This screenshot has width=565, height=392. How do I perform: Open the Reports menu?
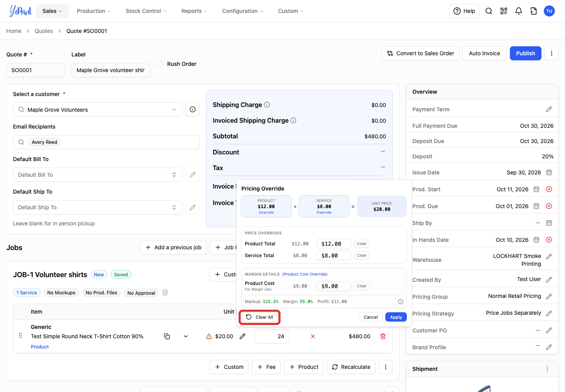click(195, 11)
